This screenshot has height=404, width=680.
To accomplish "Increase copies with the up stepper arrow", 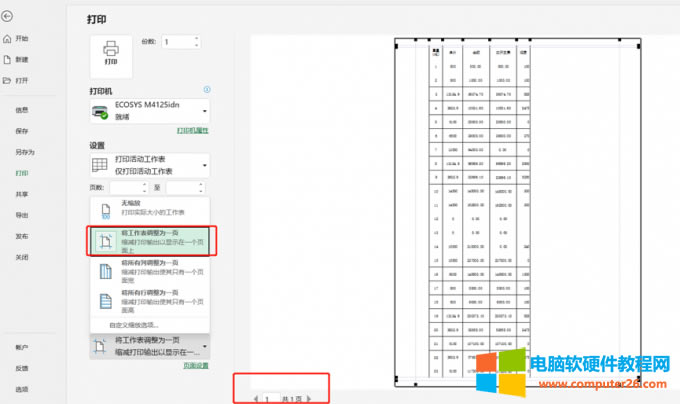I will click(197, 39).
